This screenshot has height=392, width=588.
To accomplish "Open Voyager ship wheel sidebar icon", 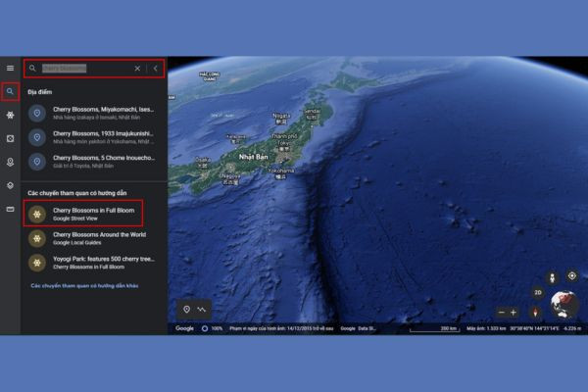I will [x=10, y=116].
